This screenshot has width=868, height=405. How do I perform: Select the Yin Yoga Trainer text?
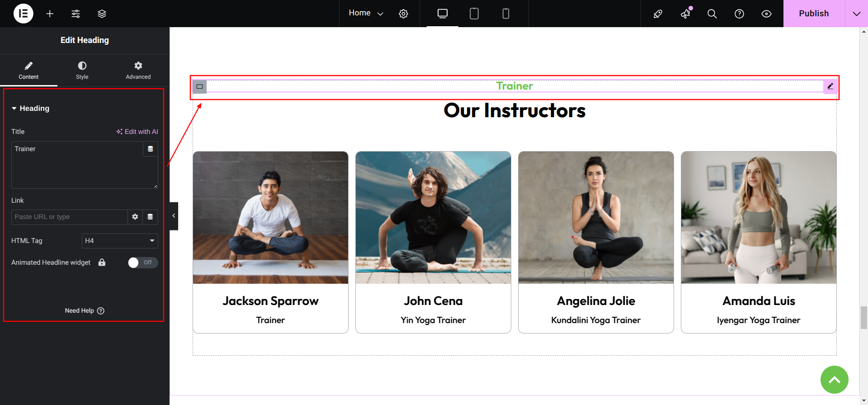(x=433, y=320)
